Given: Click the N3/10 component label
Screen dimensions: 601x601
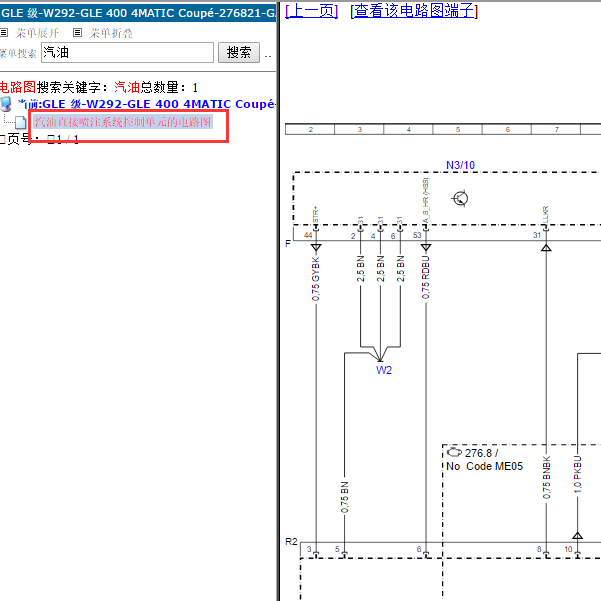Looking at the screenshot, I should pos(460,165).
